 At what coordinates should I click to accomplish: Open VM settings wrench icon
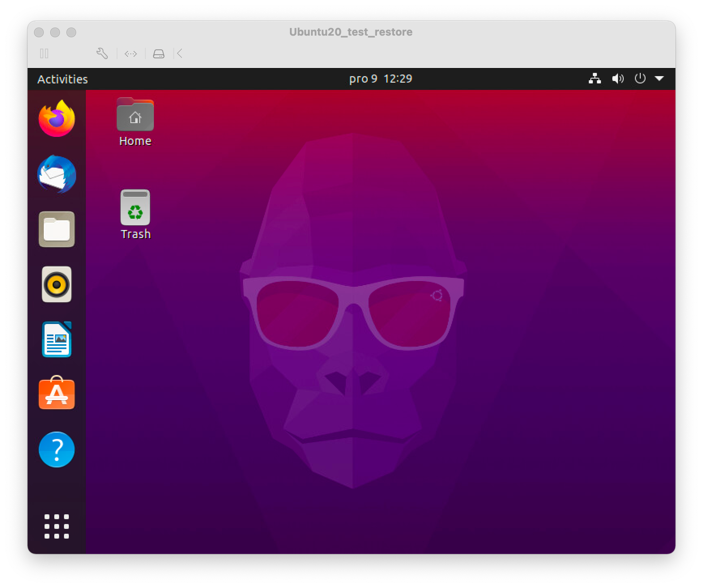click(x=102, y=53)
